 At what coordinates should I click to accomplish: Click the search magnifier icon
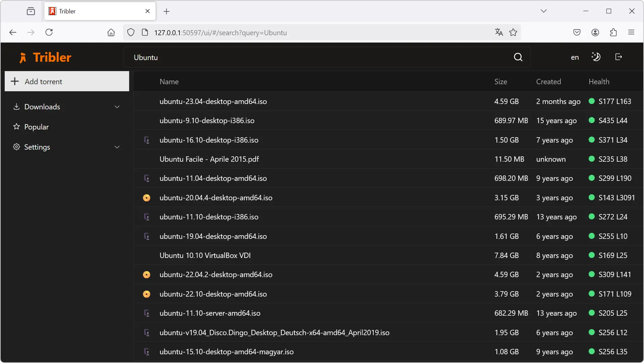518,57
